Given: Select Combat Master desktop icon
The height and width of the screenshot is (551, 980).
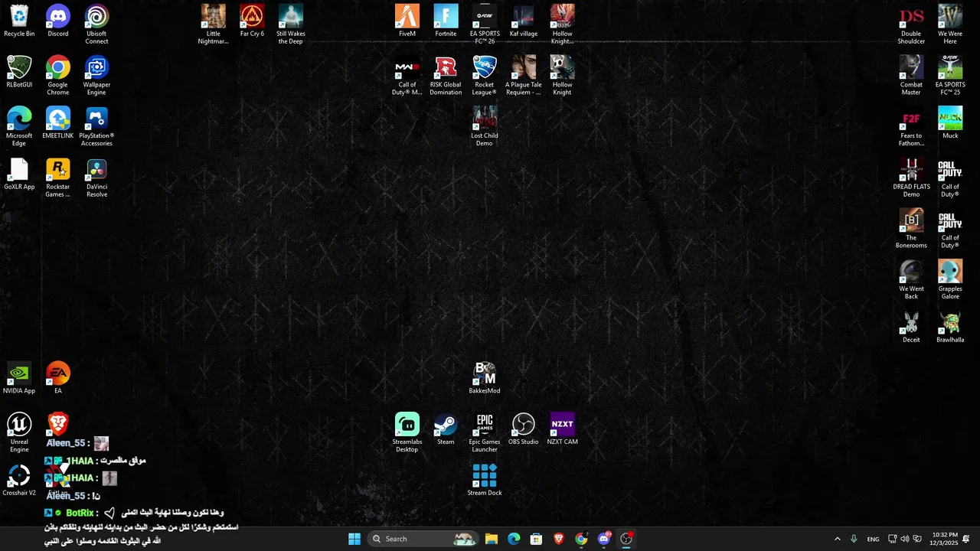Looking at the screenshot, I should pyautogui.click(x=911, y=76).
